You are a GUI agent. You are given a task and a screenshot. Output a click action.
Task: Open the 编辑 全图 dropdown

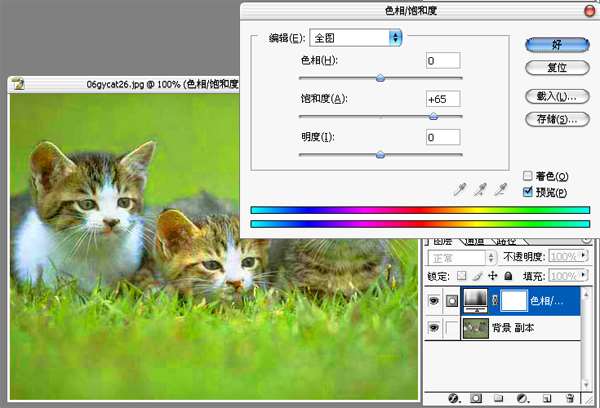(x=355, y=38)
